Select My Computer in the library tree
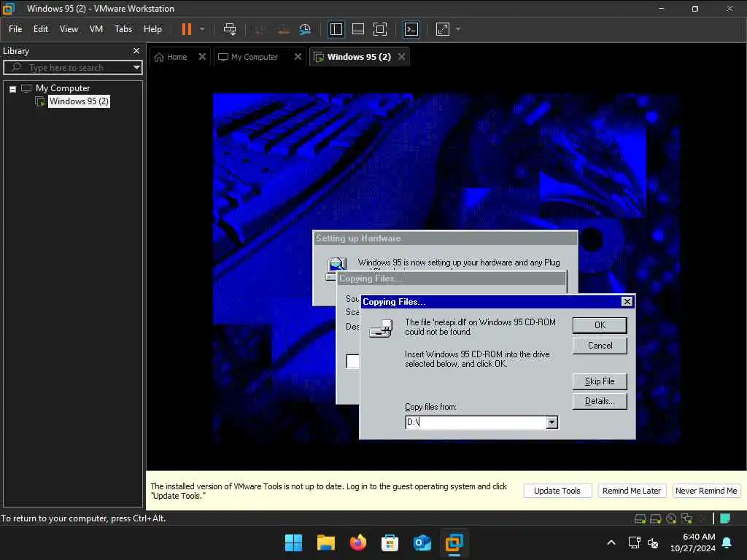747x560 pixels. click(x=63, y=88)
